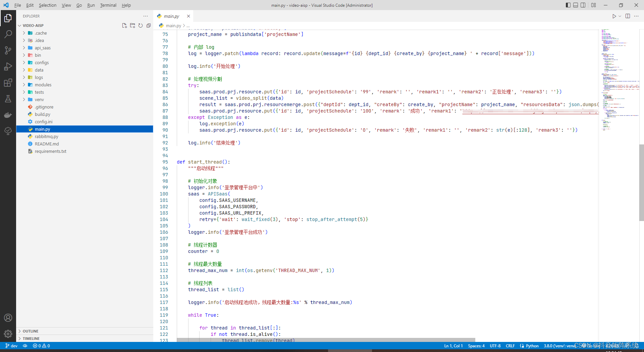Open Customize Layout icon

pos(594,5)
